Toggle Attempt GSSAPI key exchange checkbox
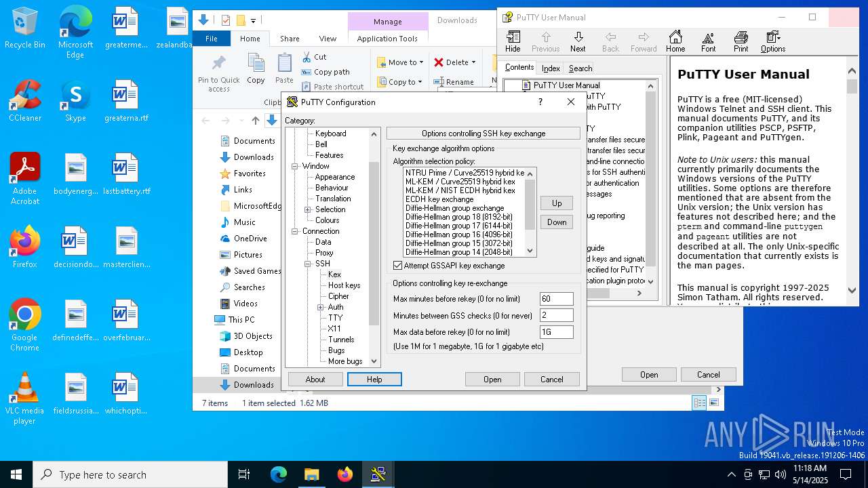The width and height of the screenshot is (868, 488). (x=398, y=266)
